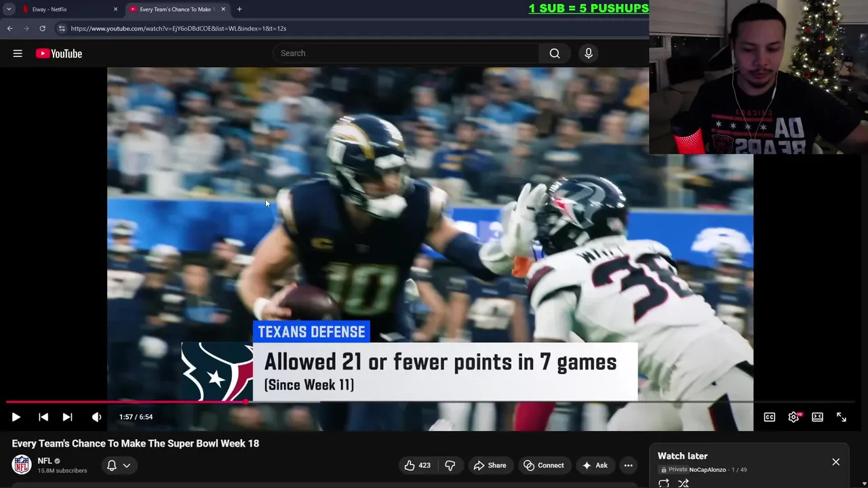Open the player settings gear
The width and height of the screenshot is (868, 488).
coord(793,417)
